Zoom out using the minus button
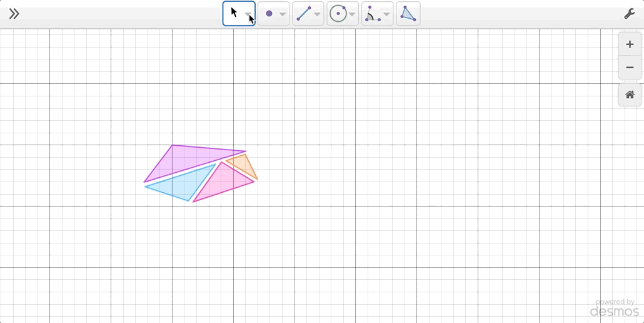This screenshot has width=644, height=323. [630, 68]
